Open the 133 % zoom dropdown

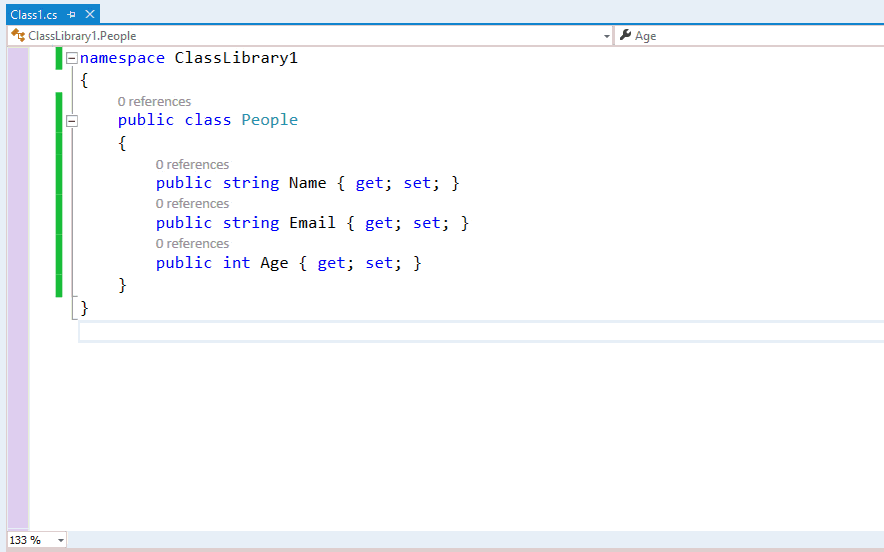61,540
